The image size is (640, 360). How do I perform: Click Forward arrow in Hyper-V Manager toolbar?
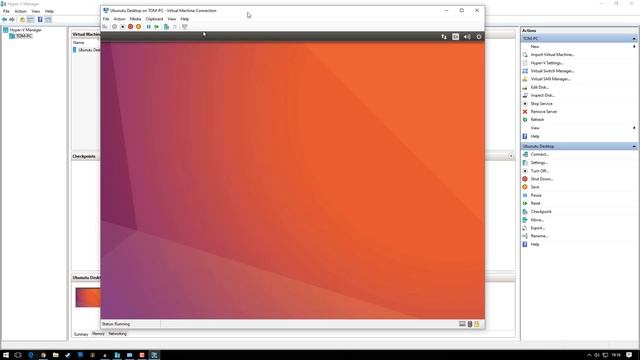pos(12,20)
